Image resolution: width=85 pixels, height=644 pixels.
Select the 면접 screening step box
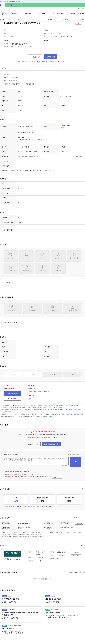click(33, 374)
